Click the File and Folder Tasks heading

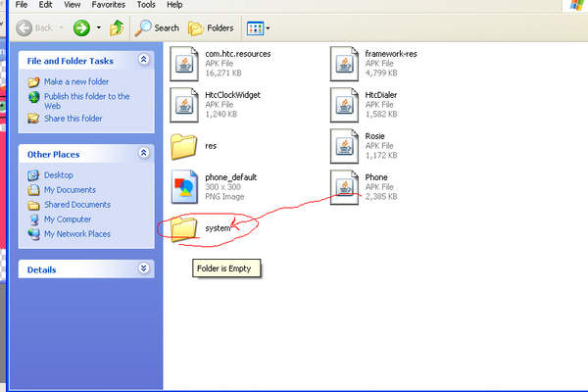coord(71,61)
